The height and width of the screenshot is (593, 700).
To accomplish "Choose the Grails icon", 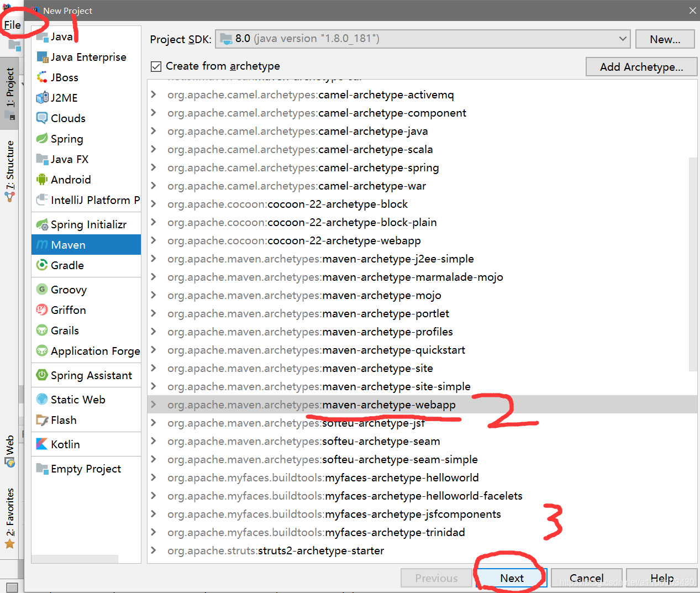I will click(42, 330).
